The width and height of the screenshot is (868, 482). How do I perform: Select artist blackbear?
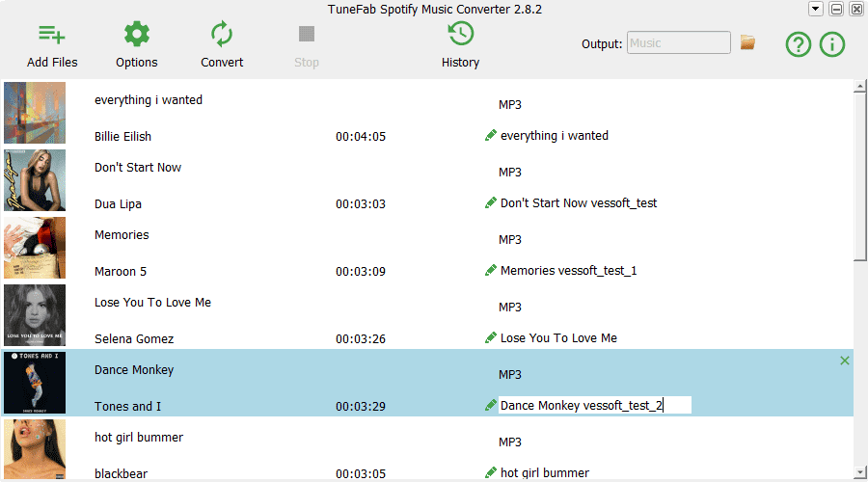[x=122, y=474]
